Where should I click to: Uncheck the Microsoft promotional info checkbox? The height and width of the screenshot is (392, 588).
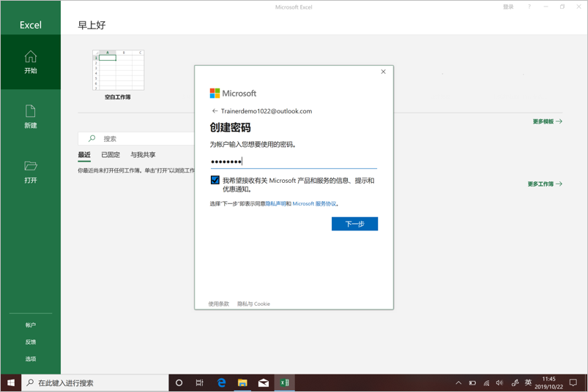point(215,181)
